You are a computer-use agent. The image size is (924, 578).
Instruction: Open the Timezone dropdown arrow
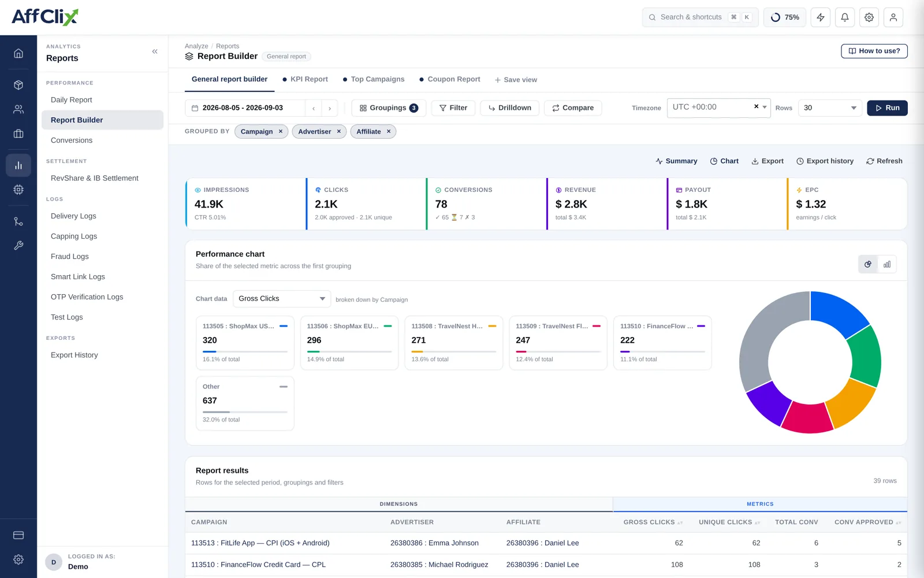pyautogui.click(x=765, y=107)
